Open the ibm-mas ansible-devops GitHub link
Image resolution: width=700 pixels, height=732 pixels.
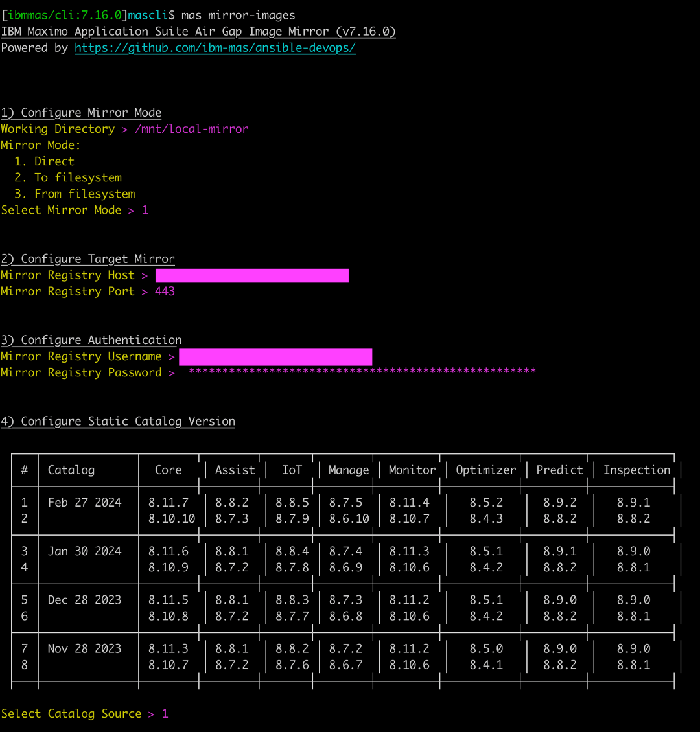pos(215,48)
